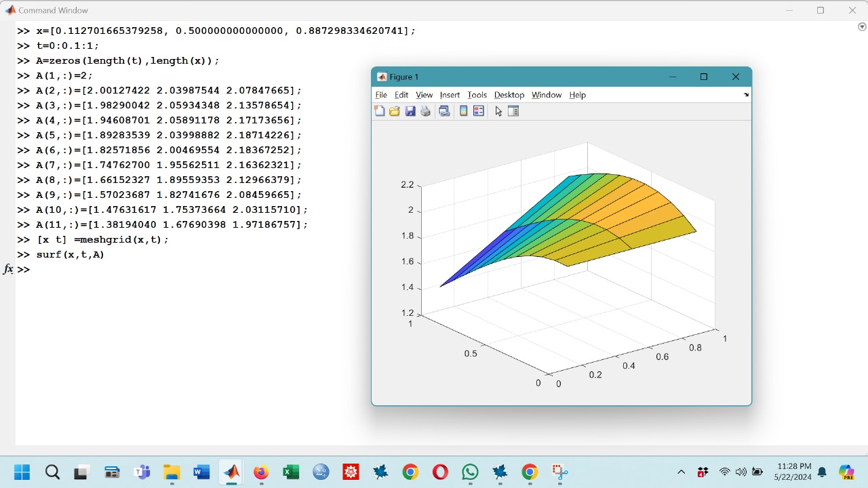This screenshot has width=868, height=488.
Task: Print the figure using the printer icon
Action: click(426, 111)
